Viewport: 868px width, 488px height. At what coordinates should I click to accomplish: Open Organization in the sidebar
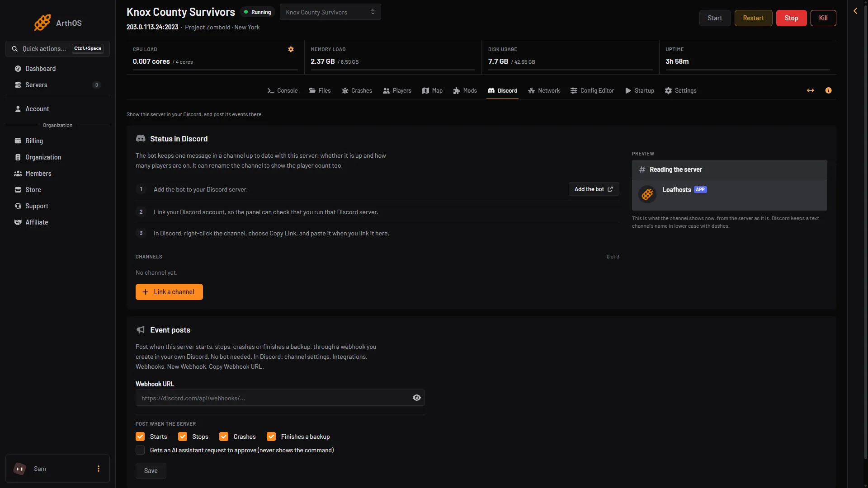[x=57, y=157]
